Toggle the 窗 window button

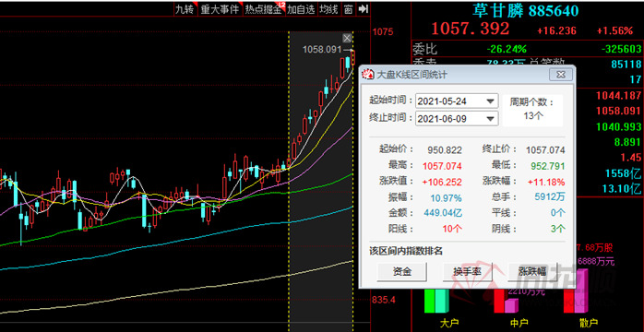pos(348,9)
